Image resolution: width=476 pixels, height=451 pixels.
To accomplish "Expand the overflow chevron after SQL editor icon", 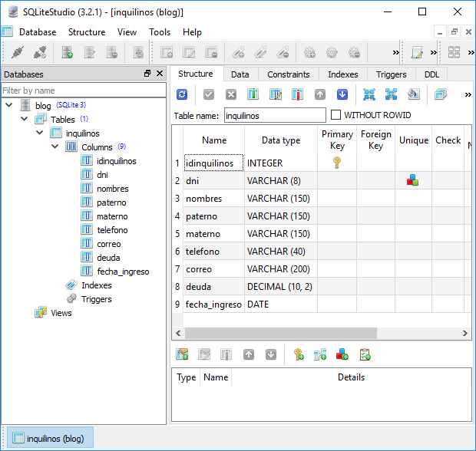I will click(434, 52).
